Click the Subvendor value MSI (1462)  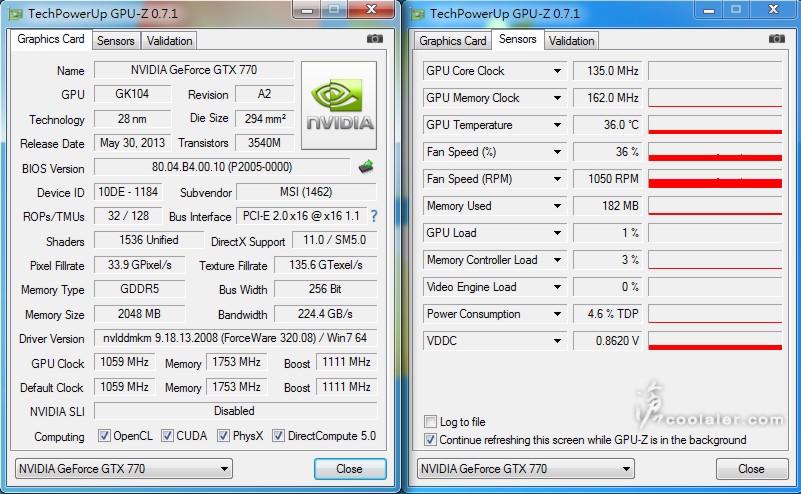307,192
